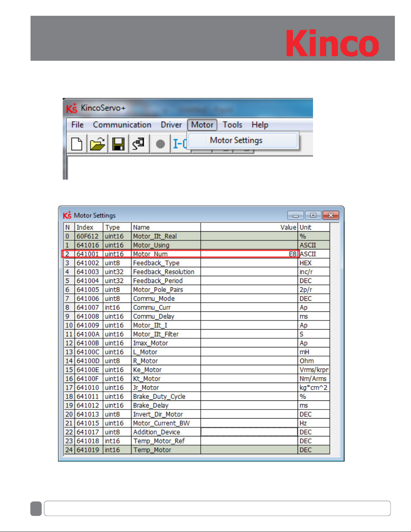Maximize the Motor Settings window

tap(313, 215)
